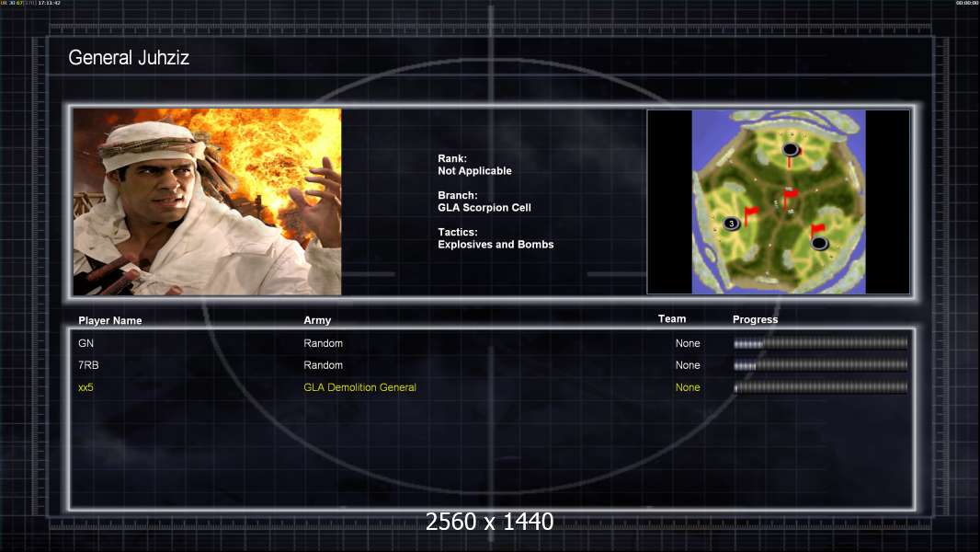
Task: Select the northern black start marker on map
Action: [x=791, y=149]
